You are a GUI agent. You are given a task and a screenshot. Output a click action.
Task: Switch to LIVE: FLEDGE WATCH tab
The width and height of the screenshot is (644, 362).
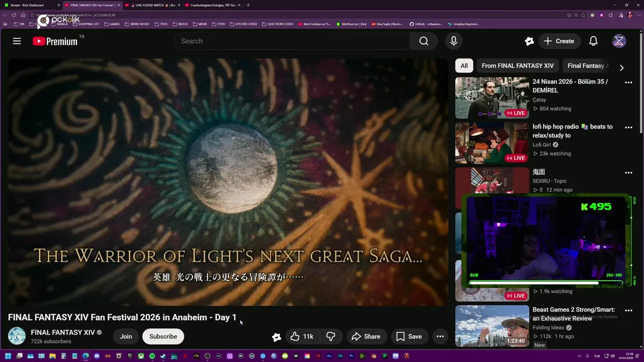[x=152, y=5]
